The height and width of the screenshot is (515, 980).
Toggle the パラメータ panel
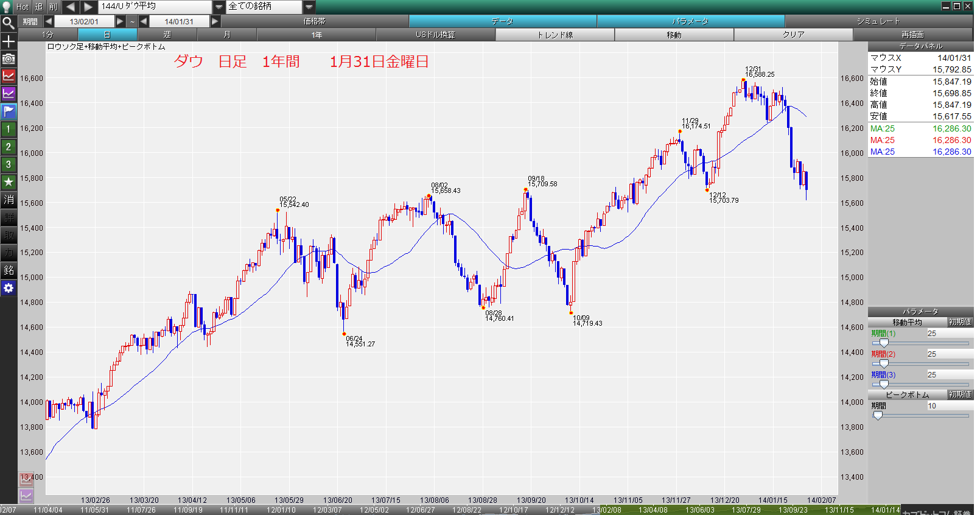point(691,21)
